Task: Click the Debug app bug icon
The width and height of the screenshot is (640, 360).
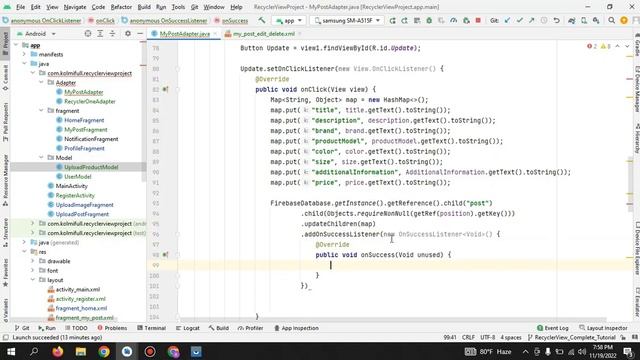Action: coord(429,20)
